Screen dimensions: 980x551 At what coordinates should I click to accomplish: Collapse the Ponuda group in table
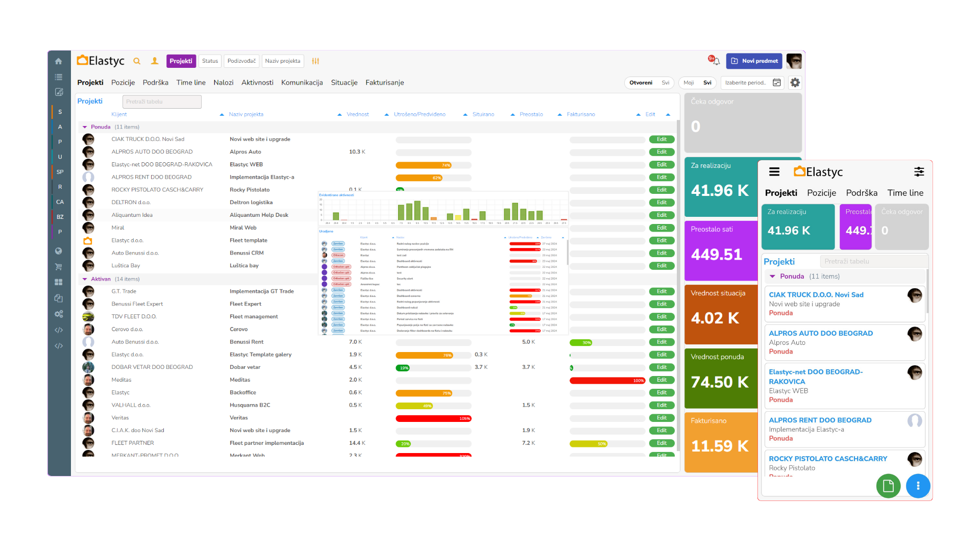[x=85, y=127]
